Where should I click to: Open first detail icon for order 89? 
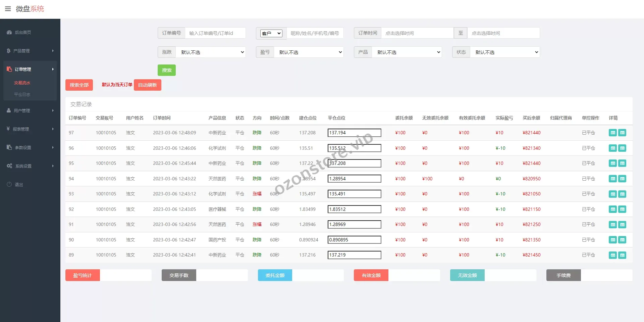[612, 255]
